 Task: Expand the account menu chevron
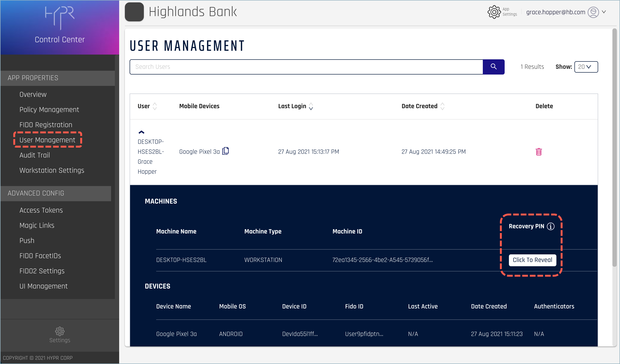point(604,12)
